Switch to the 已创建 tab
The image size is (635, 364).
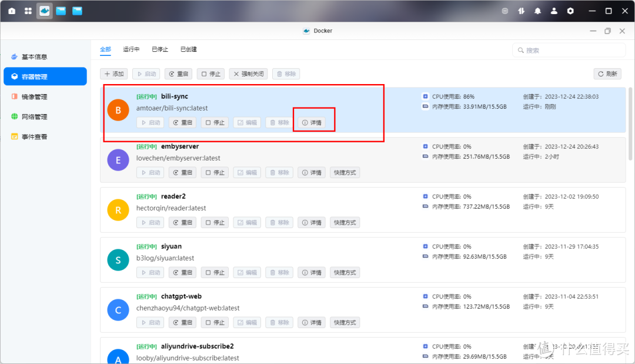click(x=188, y=49)
